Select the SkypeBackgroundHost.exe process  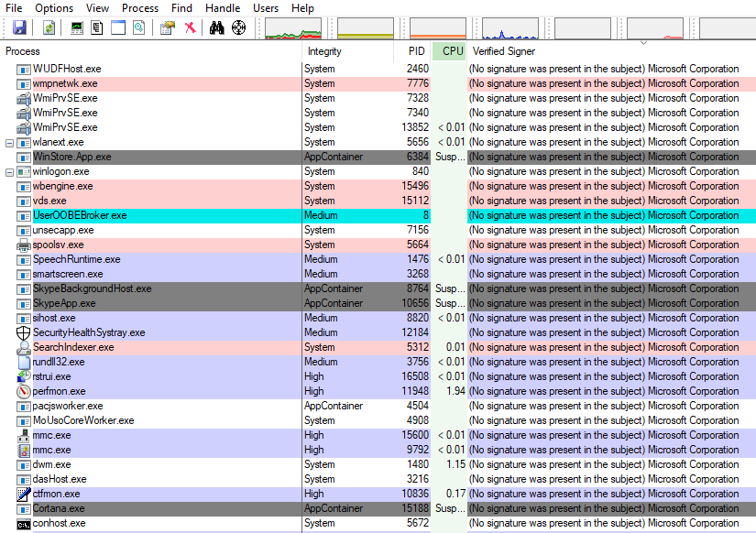coord(378,289)
